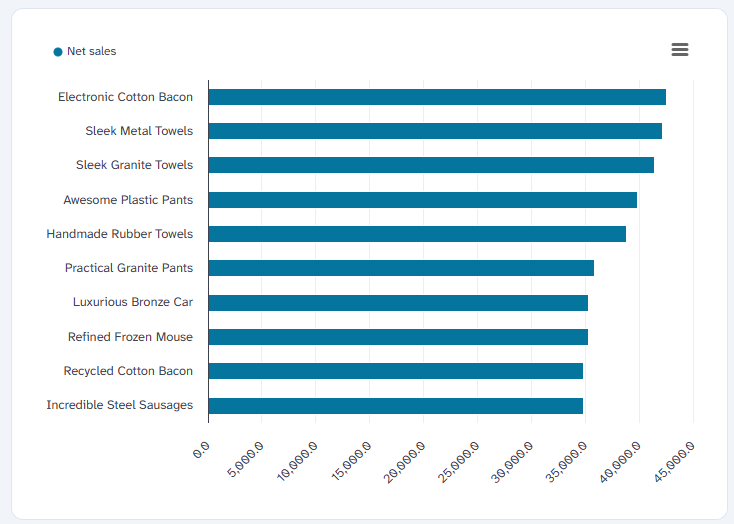
Task: Click the Luxurious Bronze Car bar
Action: click(x=397, y=303)
